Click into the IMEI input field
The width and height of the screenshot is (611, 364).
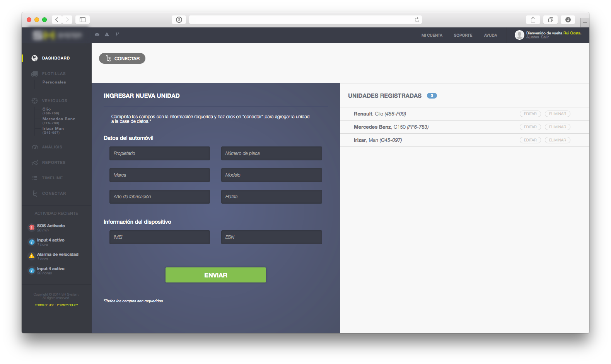(159, 237)
